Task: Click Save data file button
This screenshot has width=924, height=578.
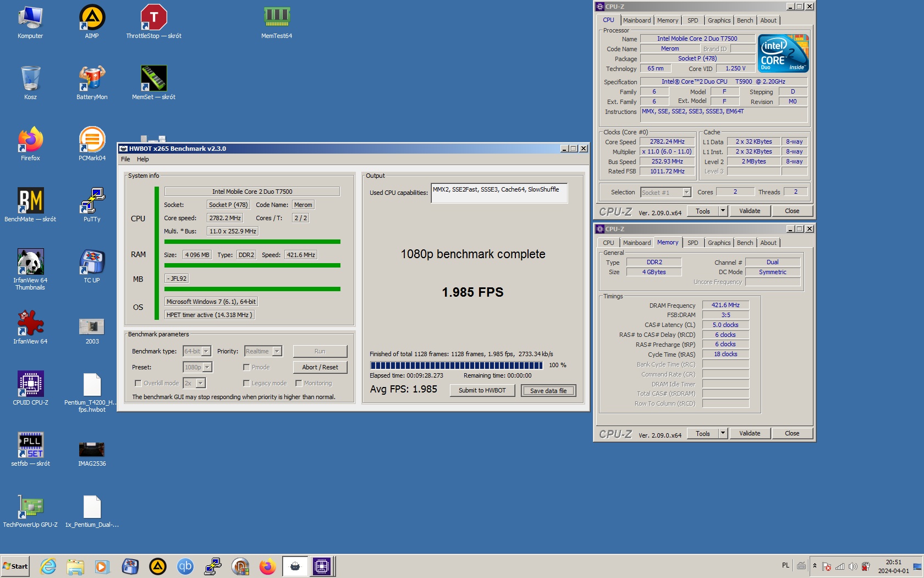Action: (x=548, y=390)
